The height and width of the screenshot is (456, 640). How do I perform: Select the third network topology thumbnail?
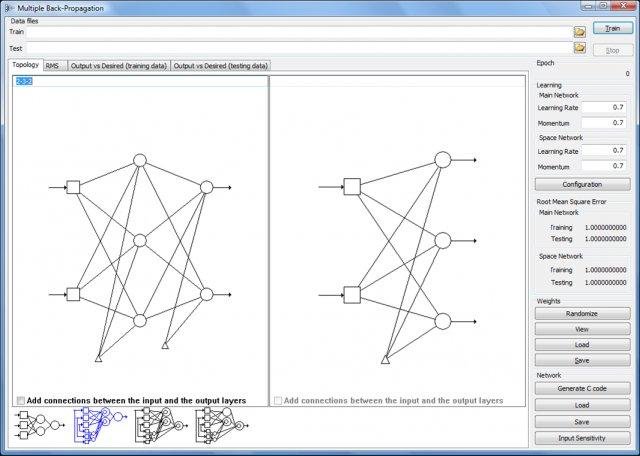click(x=161, y=425)
